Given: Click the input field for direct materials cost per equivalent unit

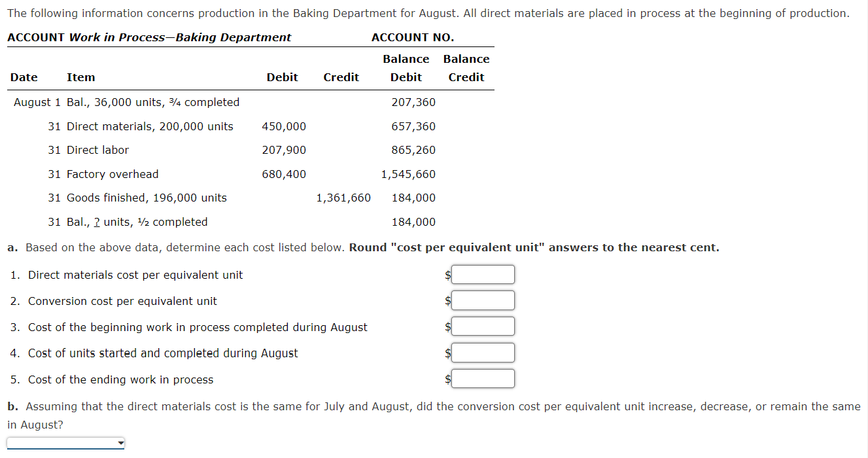Looking at the screenshot, I should point(482,274).
